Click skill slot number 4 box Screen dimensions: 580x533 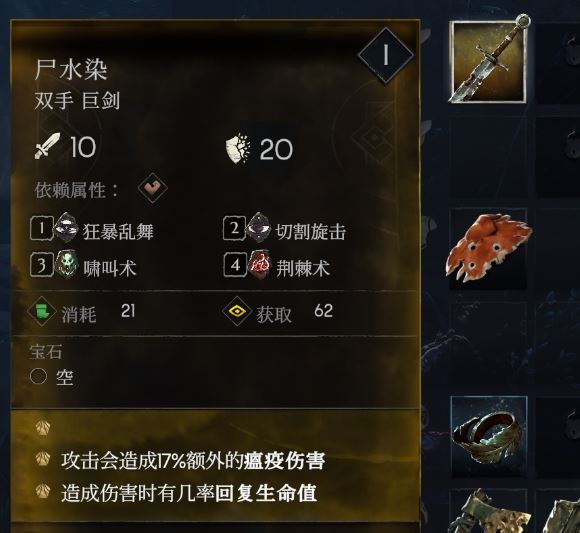pos(235,264)
